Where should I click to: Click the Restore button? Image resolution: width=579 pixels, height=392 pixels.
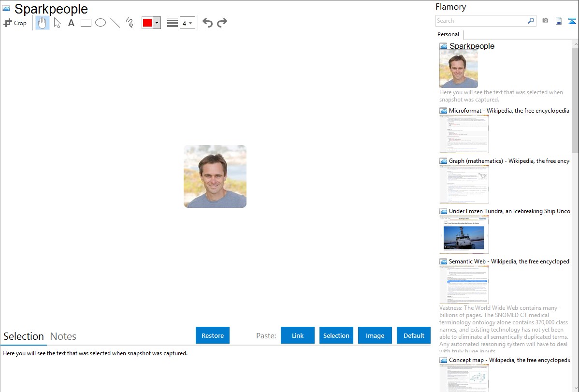(x=213, y=335)
